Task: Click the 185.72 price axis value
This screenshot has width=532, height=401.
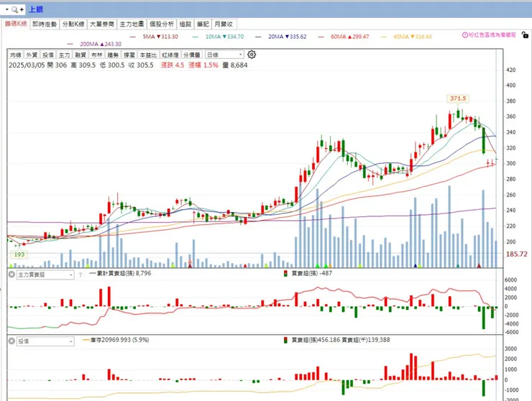Action: click(517, 254)
